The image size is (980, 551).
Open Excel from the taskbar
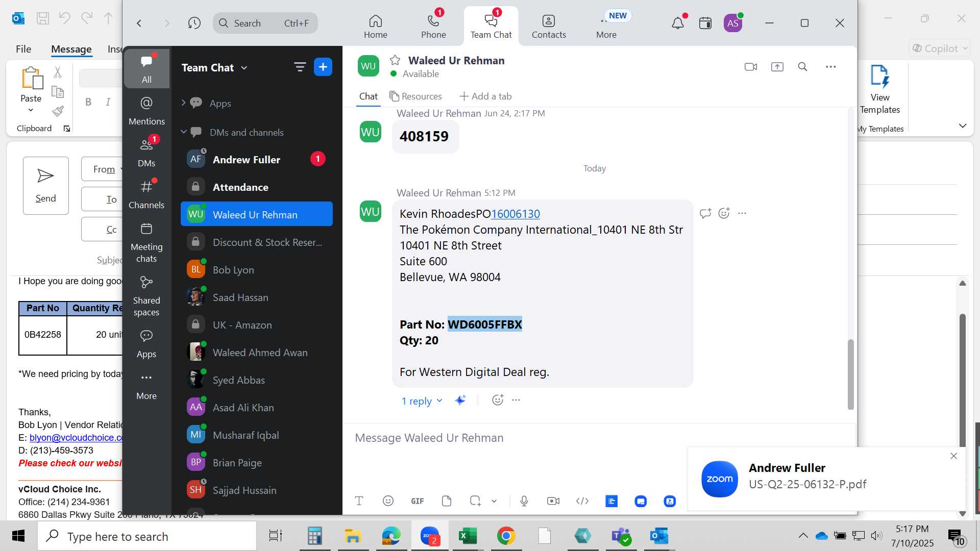click(468, 536)
